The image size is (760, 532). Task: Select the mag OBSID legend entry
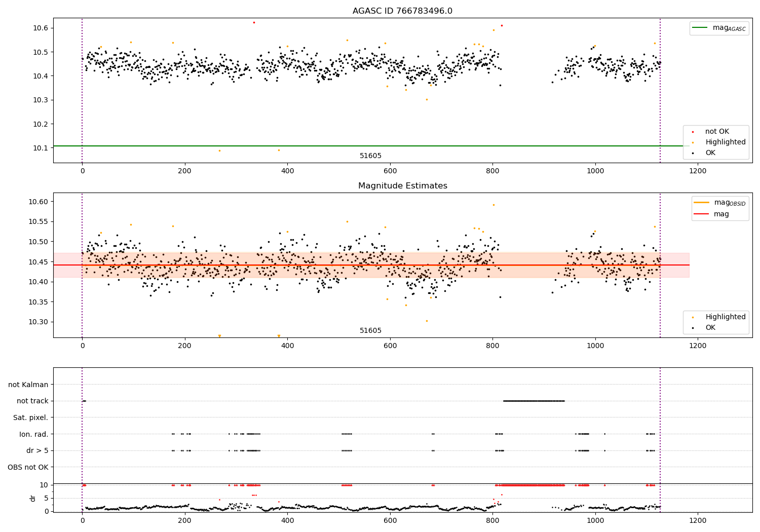(719, 203)
